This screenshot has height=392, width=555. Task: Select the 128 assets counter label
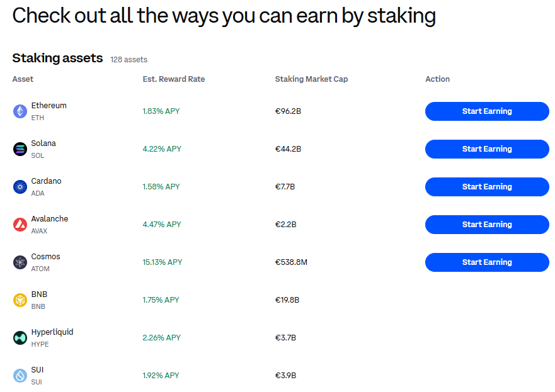(x=129, y=59)
